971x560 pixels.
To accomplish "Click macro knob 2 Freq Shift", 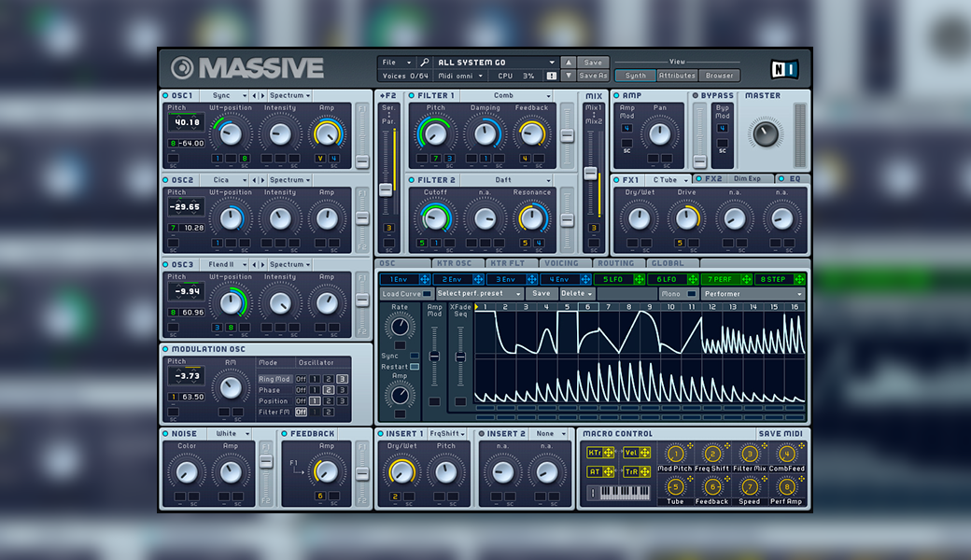I will coord(712,454).
